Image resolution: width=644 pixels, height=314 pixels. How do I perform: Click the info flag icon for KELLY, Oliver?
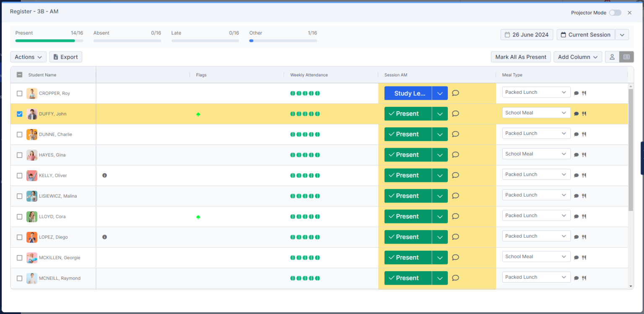coord(104,175)
